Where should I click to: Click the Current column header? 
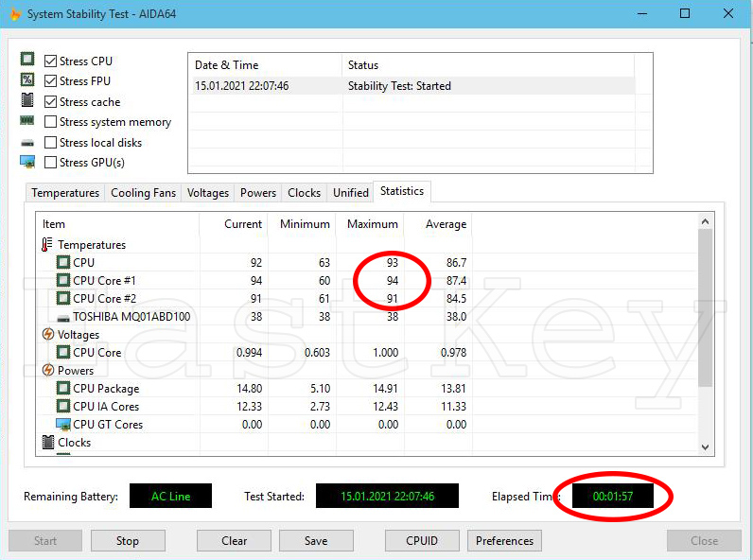pyautogui.click(x=234, y=224)
